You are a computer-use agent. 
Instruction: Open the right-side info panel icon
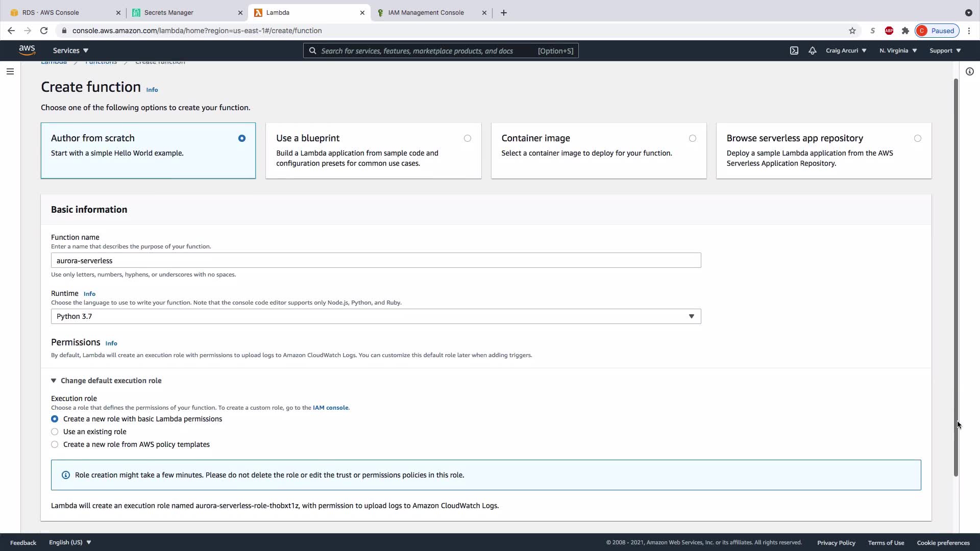969,71
